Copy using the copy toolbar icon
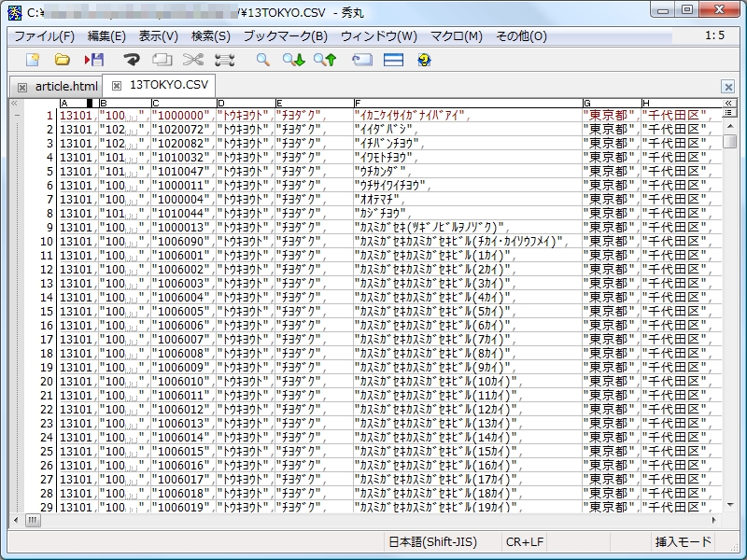The height and width of the screenshot is (560, 747). pos(161,59)
